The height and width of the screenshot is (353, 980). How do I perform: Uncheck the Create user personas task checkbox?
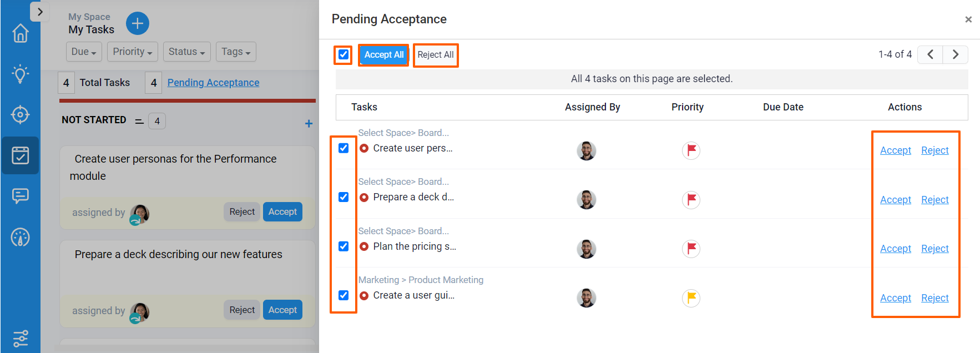point(343,148)
